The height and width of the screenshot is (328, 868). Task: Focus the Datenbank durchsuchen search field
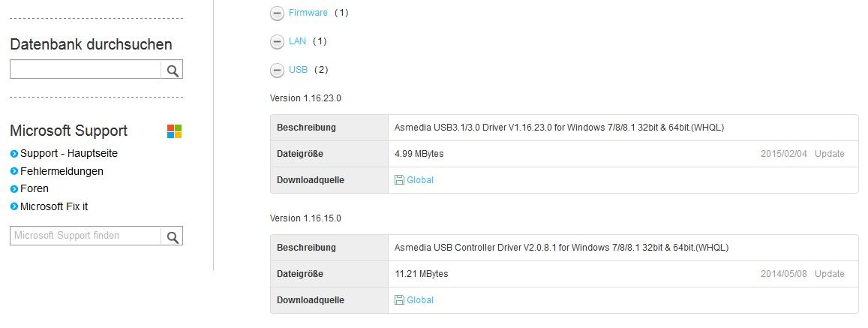point(86,71)
